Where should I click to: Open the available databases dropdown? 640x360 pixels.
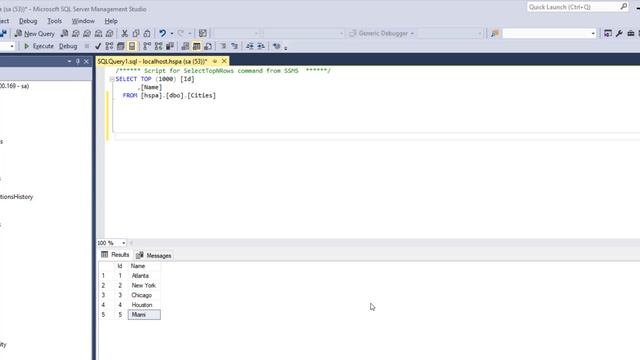coord(11,46)
